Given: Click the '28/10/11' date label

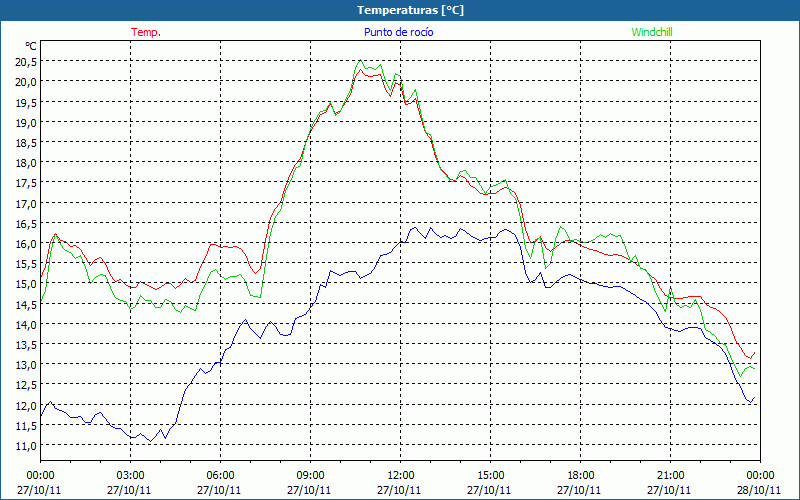Looking at the screenshot, I should coord(759,490).
